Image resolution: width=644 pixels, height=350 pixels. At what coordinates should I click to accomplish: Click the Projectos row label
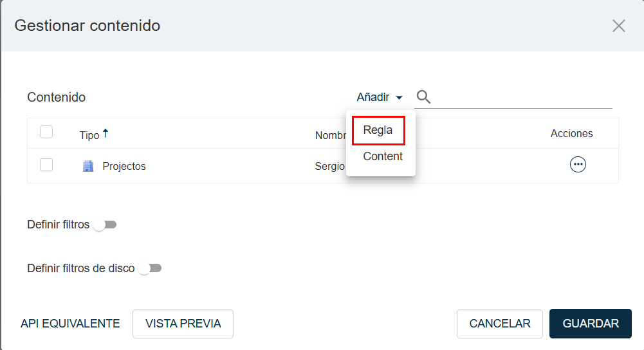click(124, 166)
